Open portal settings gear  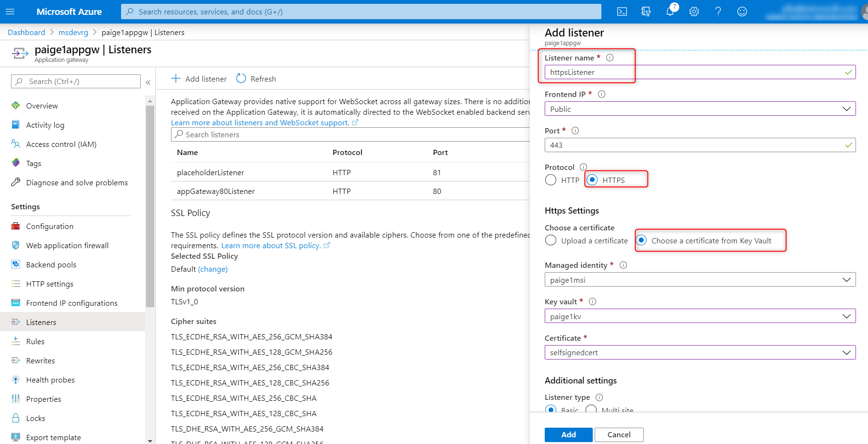(694, 12)
